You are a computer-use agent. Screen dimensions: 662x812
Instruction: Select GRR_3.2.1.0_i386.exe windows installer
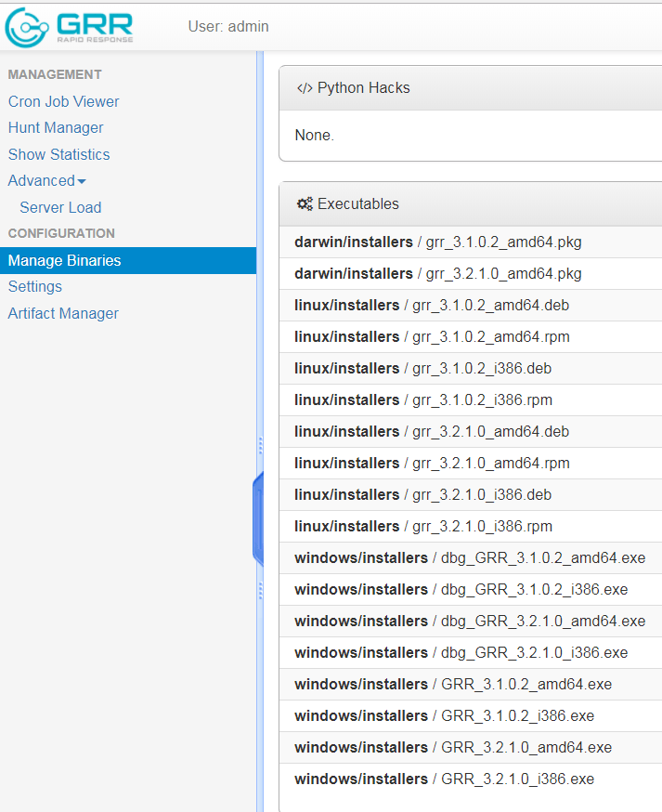point(470,779)
